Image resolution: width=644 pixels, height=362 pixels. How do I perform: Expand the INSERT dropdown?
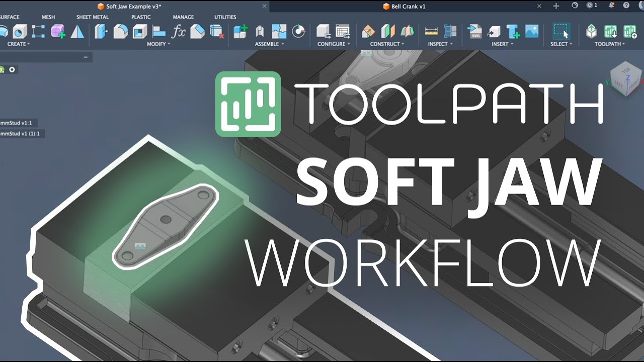click(503, 44)
